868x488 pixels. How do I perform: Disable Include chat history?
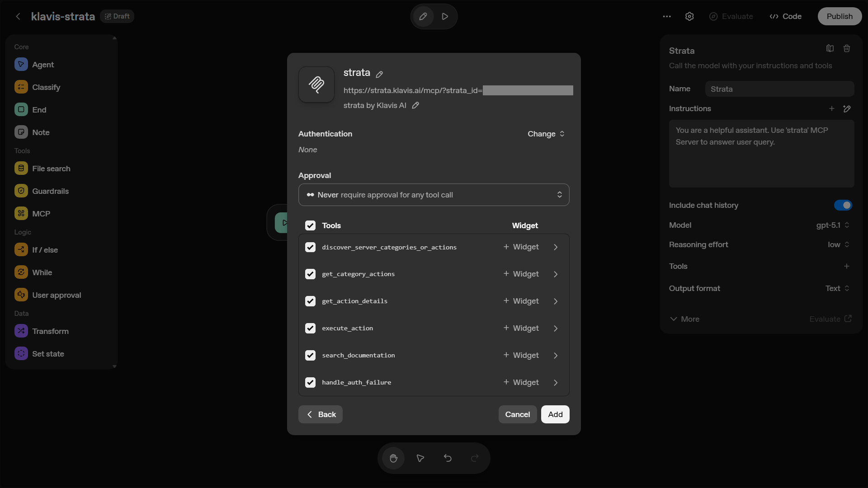click(x=843, y=205)
